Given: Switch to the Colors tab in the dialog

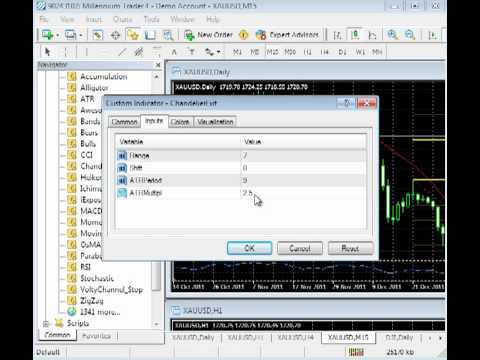Looking at the screenshot, I should (x=180, y=122).
